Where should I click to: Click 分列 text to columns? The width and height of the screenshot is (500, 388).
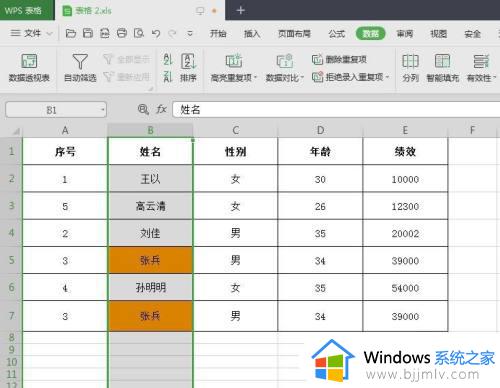410,68
